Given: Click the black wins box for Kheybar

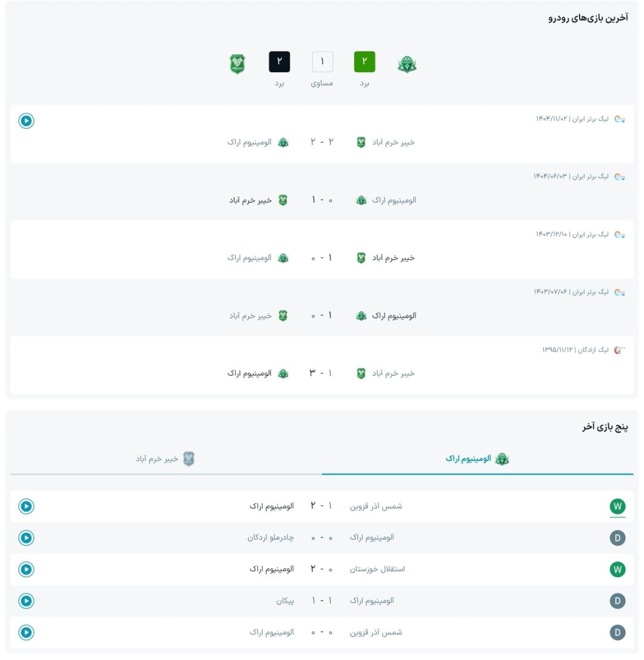Looking at the screenshot, I should coord(280,62).
